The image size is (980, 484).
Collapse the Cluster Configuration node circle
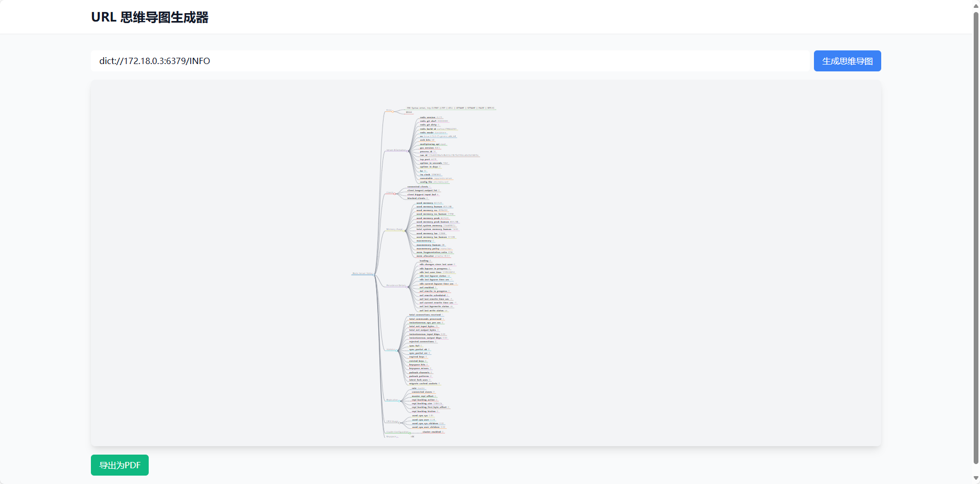[410, 433]
